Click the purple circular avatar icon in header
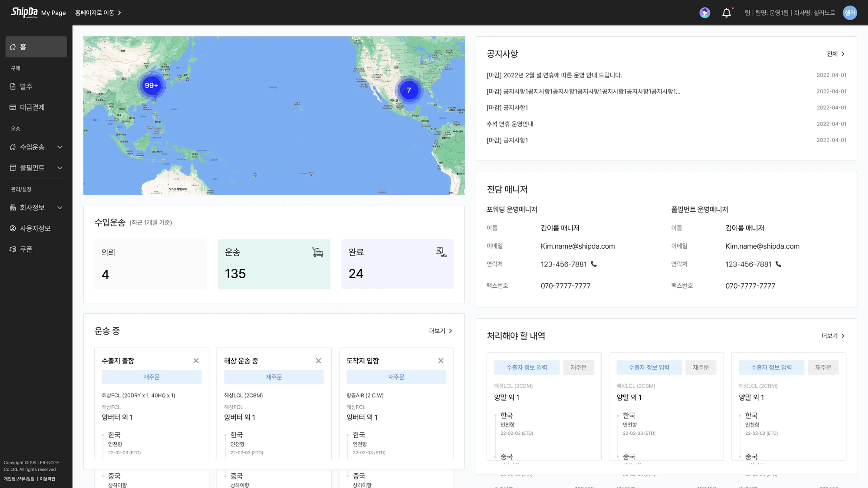The image size is (868, 488). 705,13
